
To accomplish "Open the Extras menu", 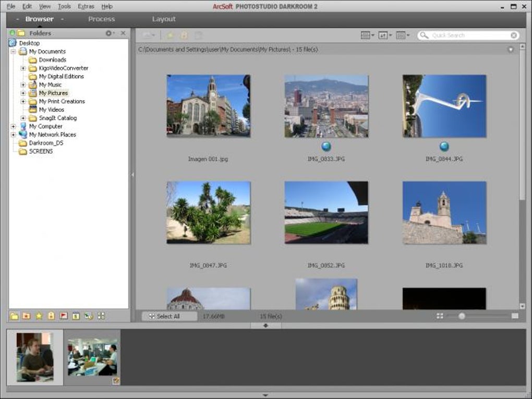I will [86, 6].
